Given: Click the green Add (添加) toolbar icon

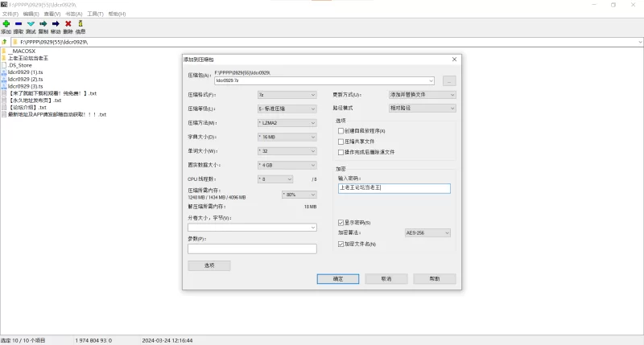Looking at the screenshot, I should [6, 24].
